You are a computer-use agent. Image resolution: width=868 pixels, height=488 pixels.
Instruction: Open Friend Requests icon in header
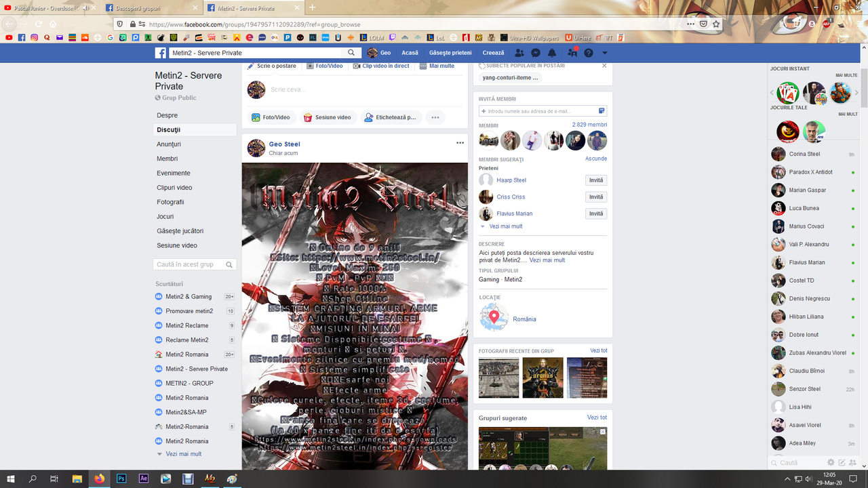[x=519, y=53]
